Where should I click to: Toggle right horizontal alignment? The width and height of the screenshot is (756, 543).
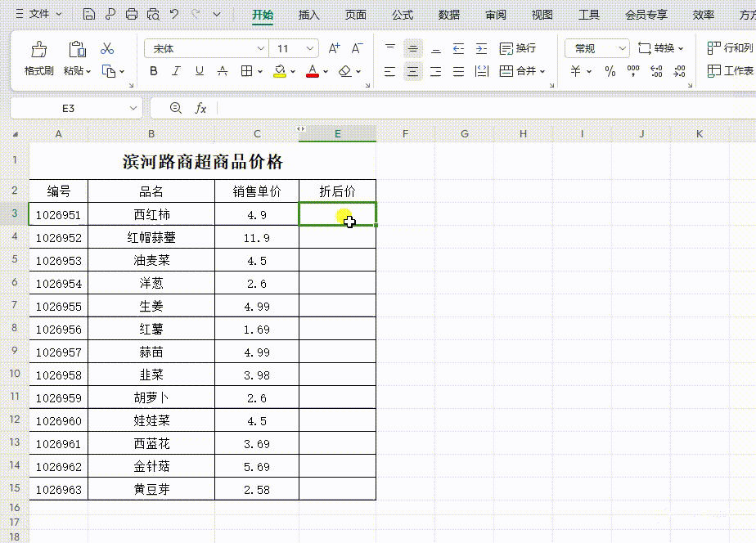point(436,71)
